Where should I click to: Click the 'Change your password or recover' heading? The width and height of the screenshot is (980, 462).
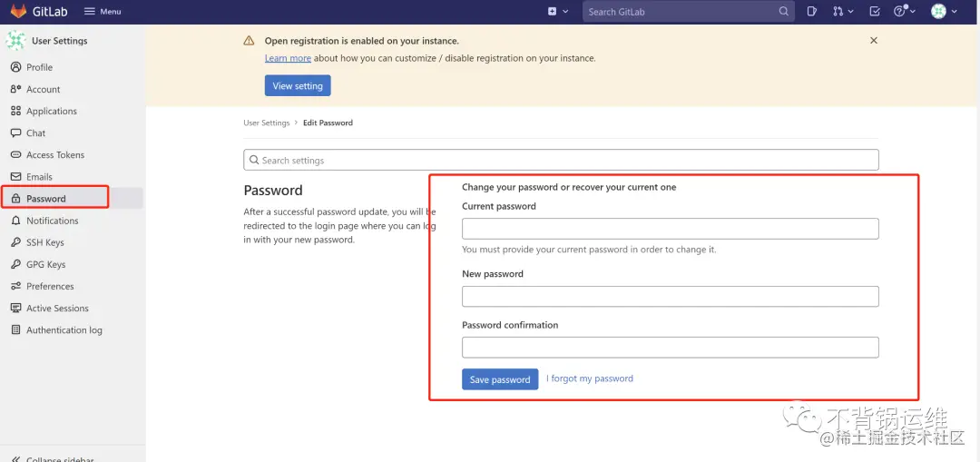(x=569, y=187)
